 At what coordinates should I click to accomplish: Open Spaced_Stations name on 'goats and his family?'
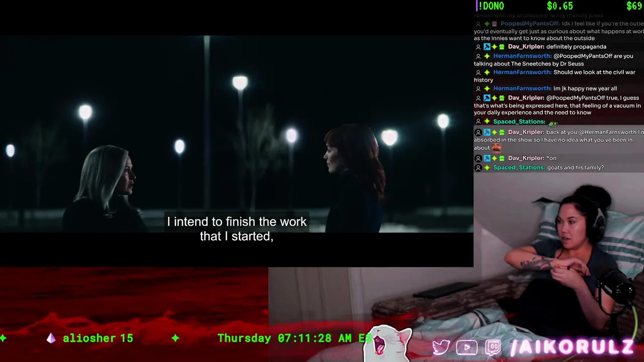point(519,168)
